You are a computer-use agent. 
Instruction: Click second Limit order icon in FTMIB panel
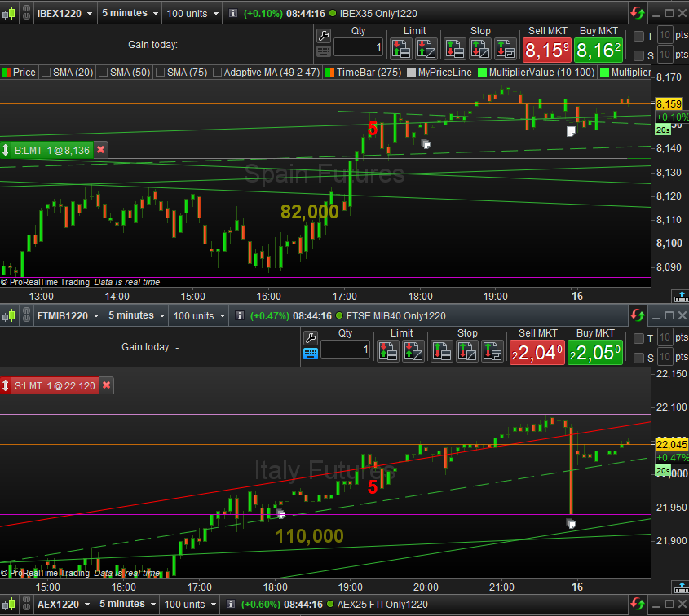tap(413, 351)
